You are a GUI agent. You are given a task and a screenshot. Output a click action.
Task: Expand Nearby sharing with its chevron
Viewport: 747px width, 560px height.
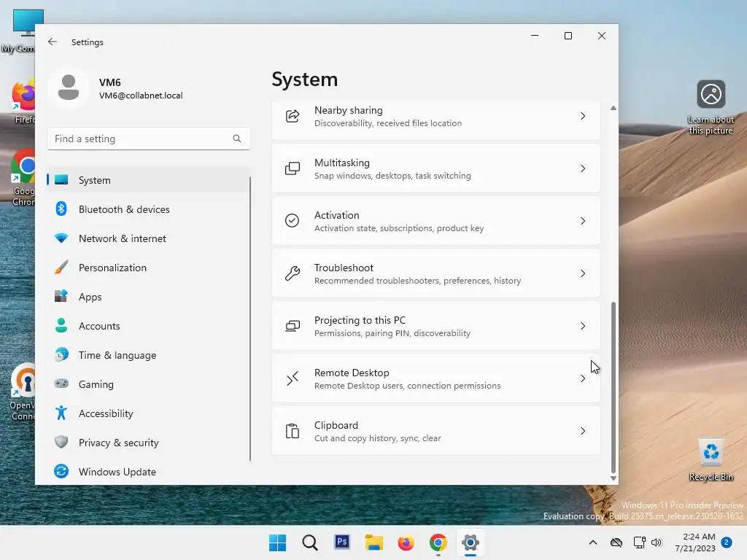point(583,116)
